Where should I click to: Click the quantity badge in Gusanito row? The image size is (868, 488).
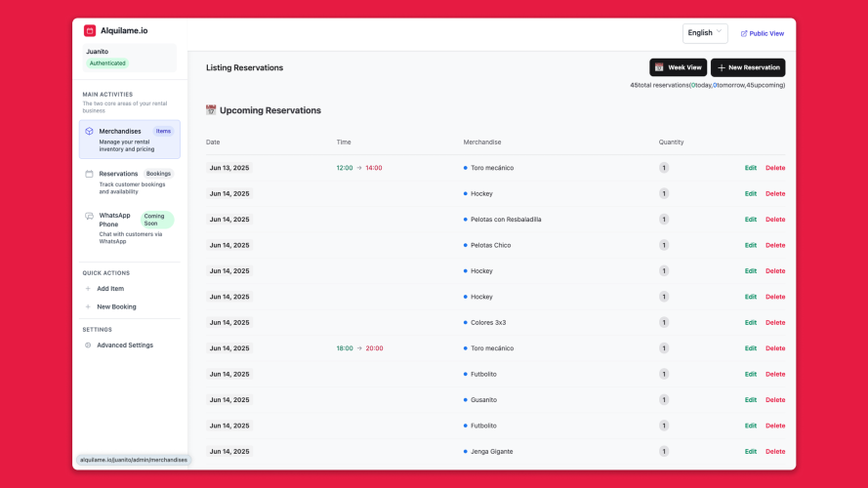(x=664, y=399)
